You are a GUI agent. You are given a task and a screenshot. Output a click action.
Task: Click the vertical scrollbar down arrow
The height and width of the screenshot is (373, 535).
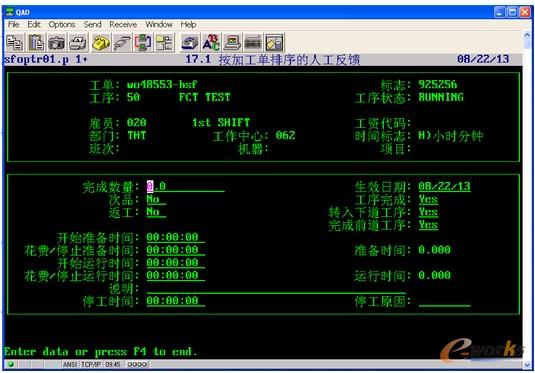tap(527, 365)
